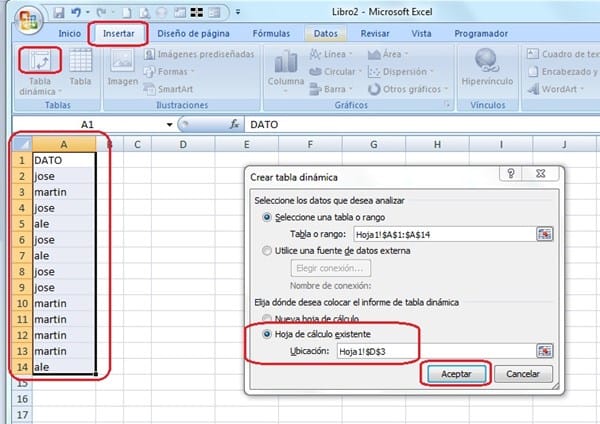Launch the Gráficos group dialog launcher
This screenshot has height=424, width=600.
447,104
